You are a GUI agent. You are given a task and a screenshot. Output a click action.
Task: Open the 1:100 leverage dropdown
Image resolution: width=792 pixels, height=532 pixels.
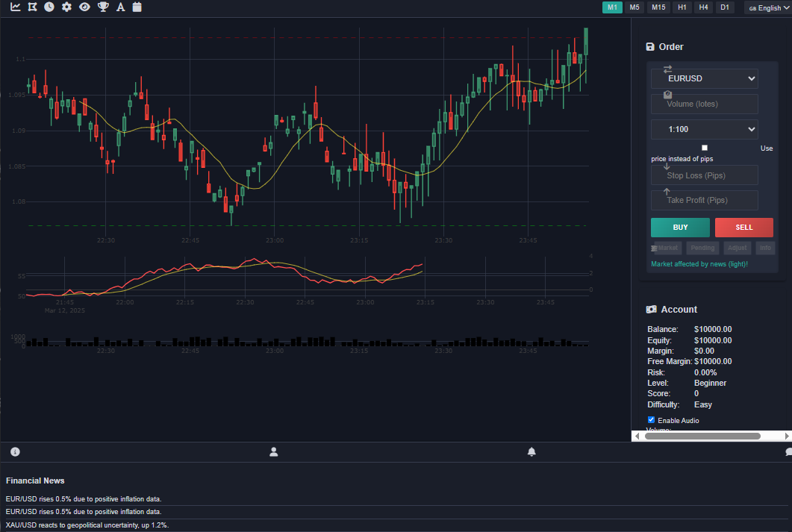[x=704, y=129]
